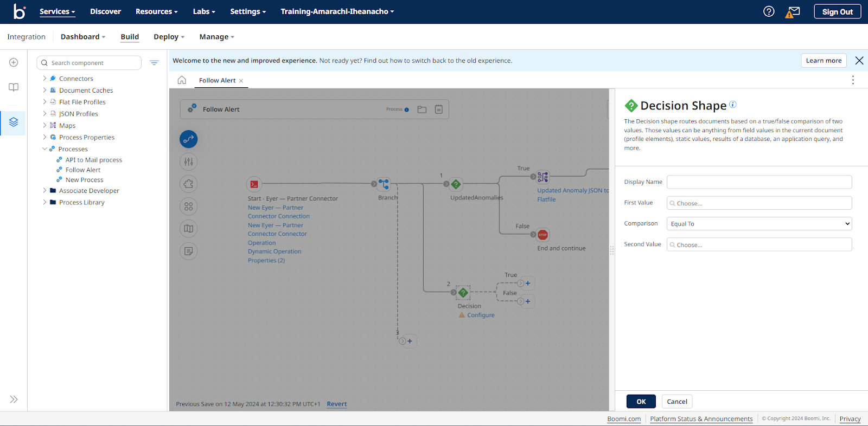Go to the home tab icon
This screenshot has height=426, width=868.
click(182, 80)
